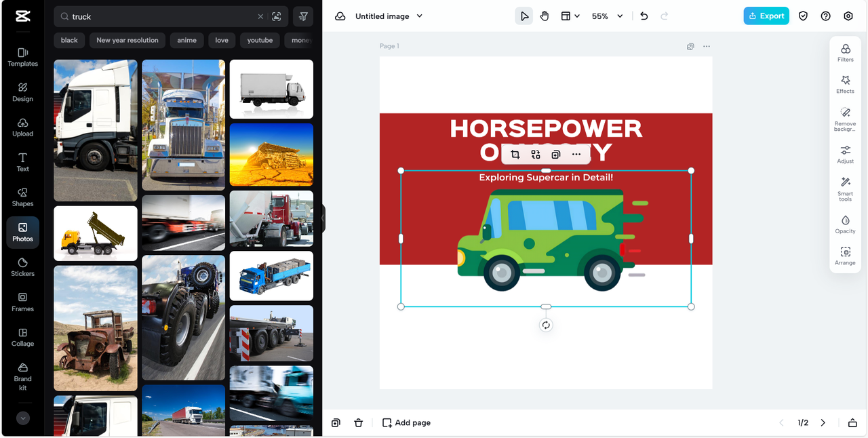
Task: Click the Export button
Action: click(x=766, y=16)
